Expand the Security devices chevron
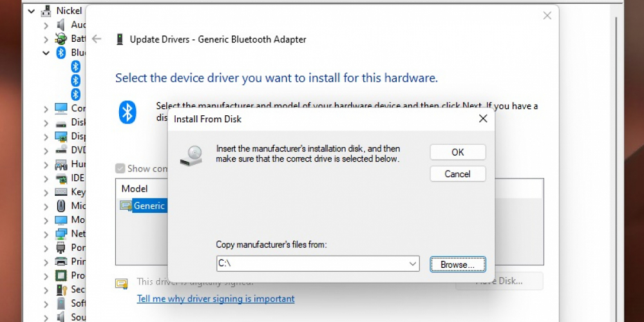Image resolution: width=644 pixels, height=322 pixels. coord(46,290)
